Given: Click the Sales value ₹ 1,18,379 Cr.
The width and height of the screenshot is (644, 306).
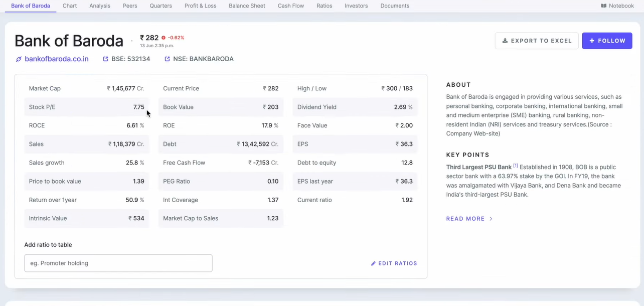Looking at the screenshot, I should click(126, 144).
